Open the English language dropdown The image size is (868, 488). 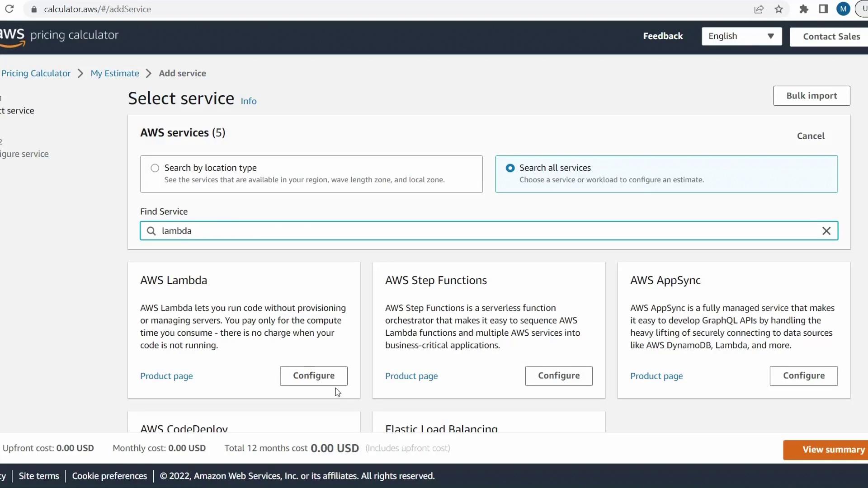point(741,36)
